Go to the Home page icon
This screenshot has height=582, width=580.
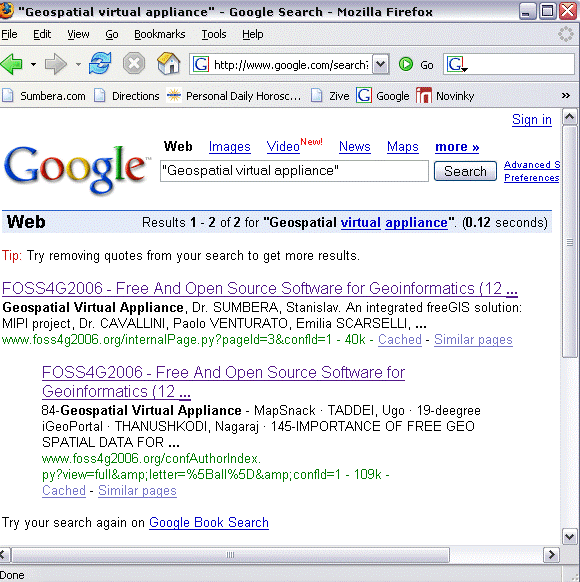point(168,63)
